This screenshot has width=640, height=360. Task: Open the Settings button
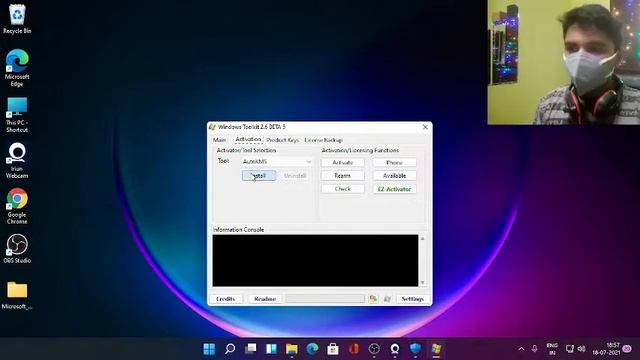pyautogui.click(x=412, y=299)
